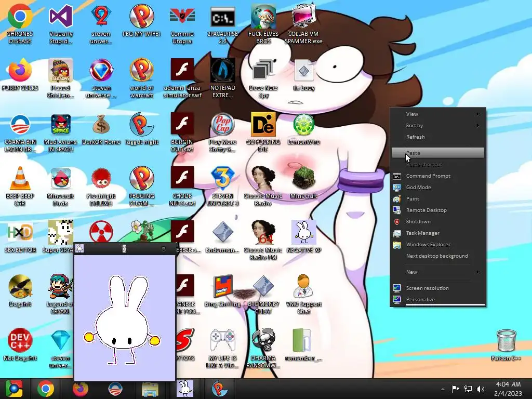Open the Minecraft Birds icon
Screen dimensions: 532x399
tap(61, 179)
